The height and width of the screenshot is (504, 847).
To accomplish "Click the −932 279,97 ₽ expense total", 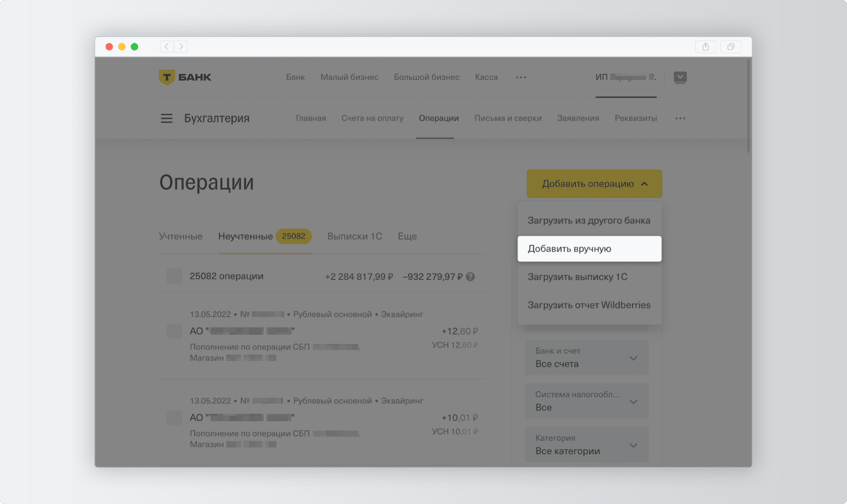I will [432, 277].
